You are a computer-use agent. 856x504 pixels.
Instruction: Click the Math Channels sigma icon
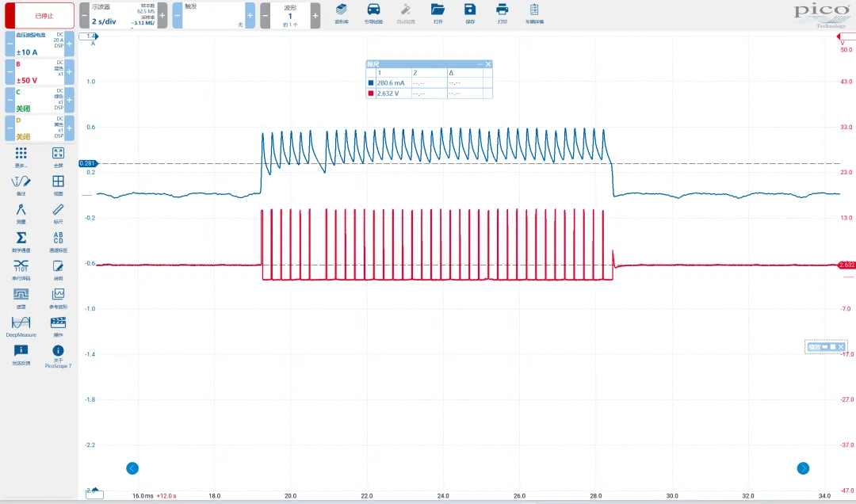pyautogui.click(x=21, y=240)
